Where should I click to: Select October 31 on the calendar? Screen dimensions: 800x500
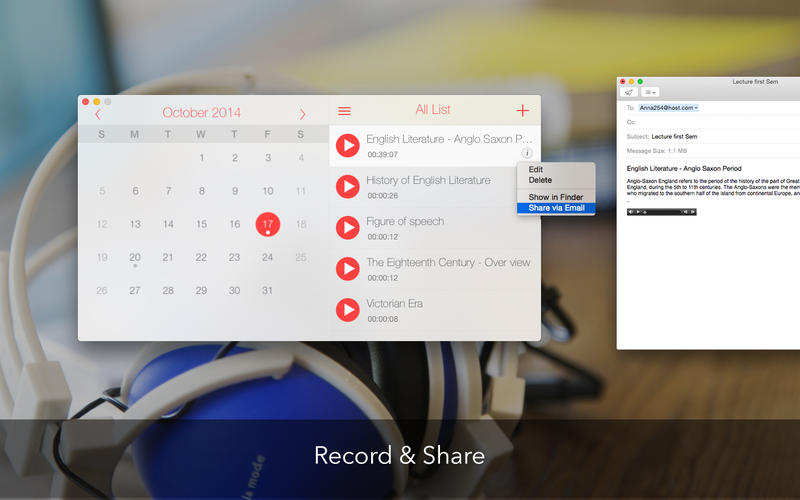[x=267, y=291]
